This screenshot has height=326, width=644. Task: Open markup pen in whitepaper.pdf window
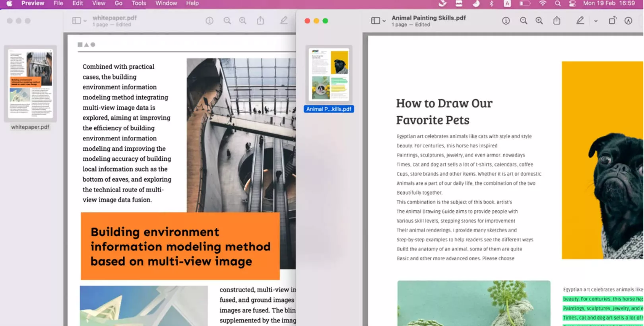coord(283,20)
